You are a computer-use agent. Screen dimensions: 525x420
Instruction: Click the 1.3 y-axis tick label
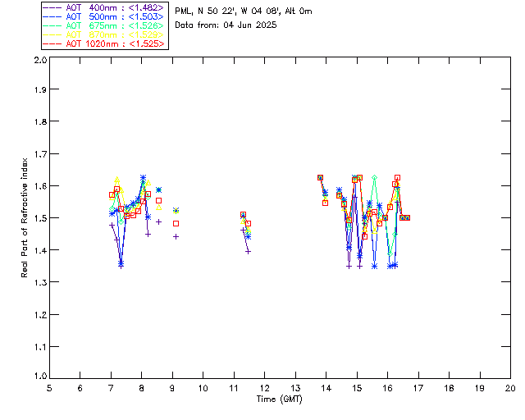click(40, 282)
